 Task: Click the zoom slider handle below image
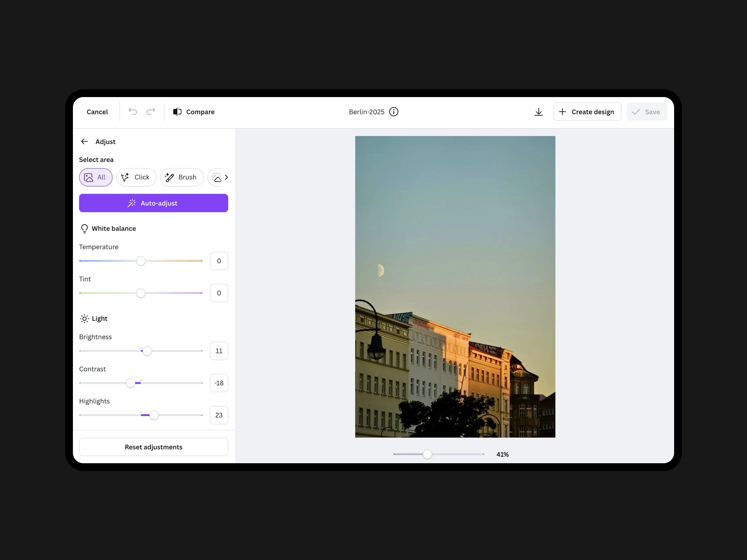[x=427, y=454]
